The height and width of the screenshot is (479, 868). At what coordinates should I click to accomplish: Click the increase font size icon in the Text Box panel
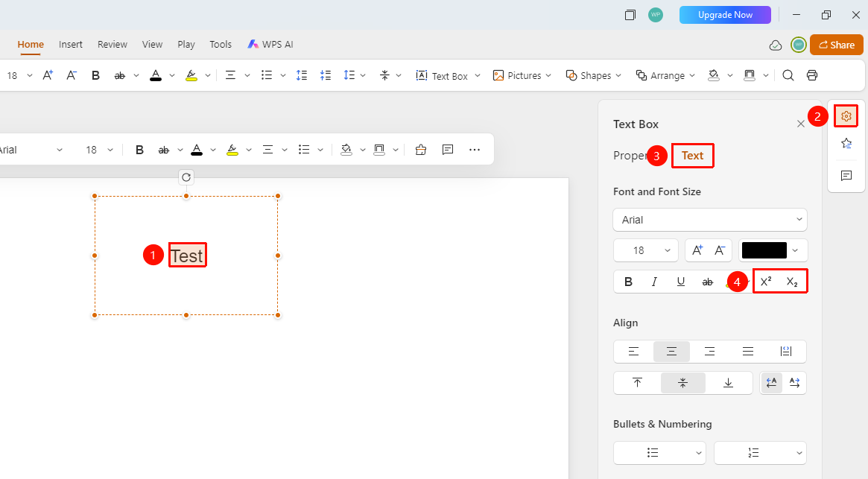click(x=697, y=250)
